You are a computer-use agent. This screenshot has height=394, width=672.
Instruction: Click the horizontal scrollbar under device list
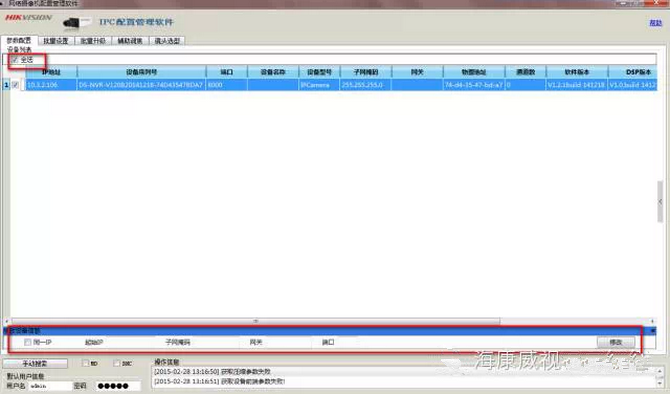tap(255, 321)
